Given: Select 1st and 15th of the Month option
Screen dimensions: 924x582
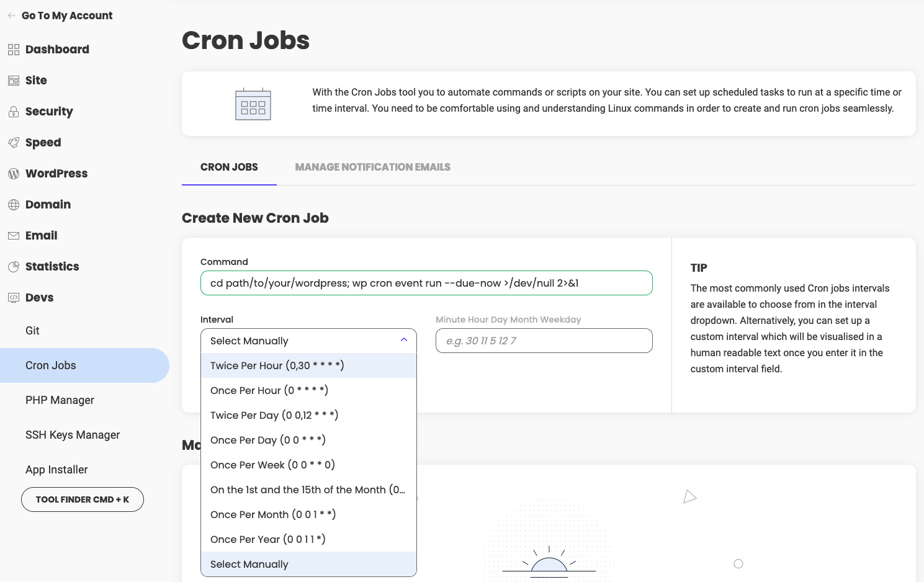Looking at the screenshot, I should coord(308,490).
